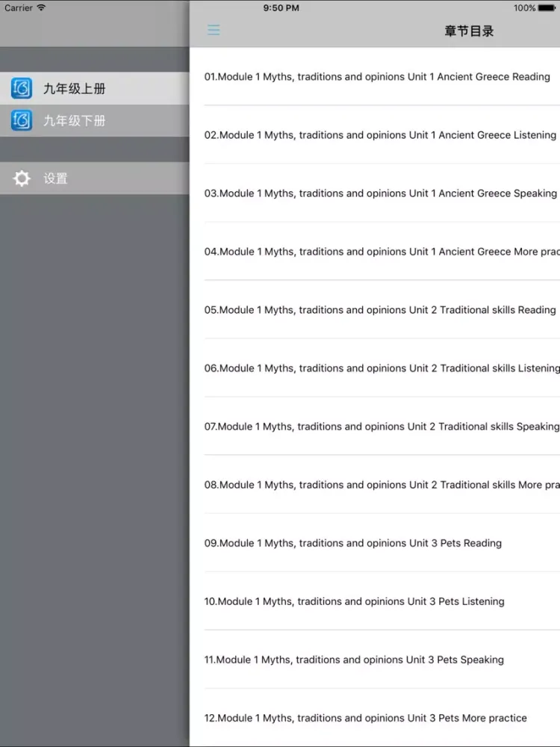Open chapter 02 Ancient Greece Listening
560x747 pixels.
375,134
